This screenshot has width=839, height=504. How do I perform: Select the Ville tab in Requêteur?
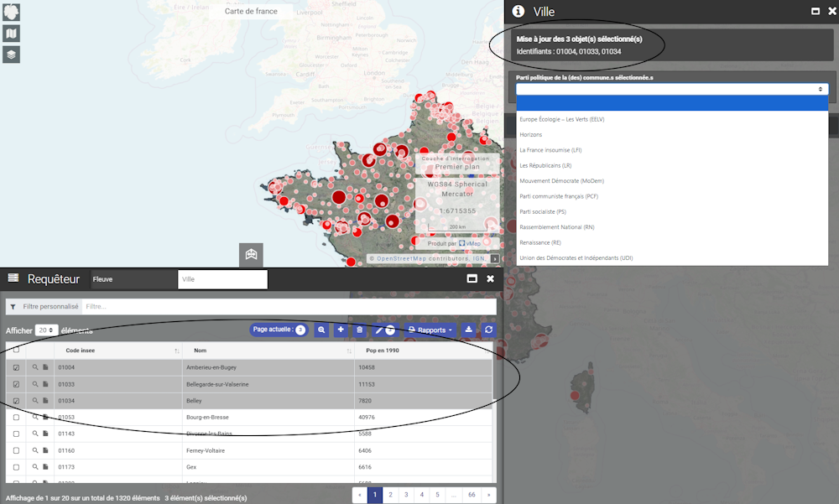[x=222, y=279]
